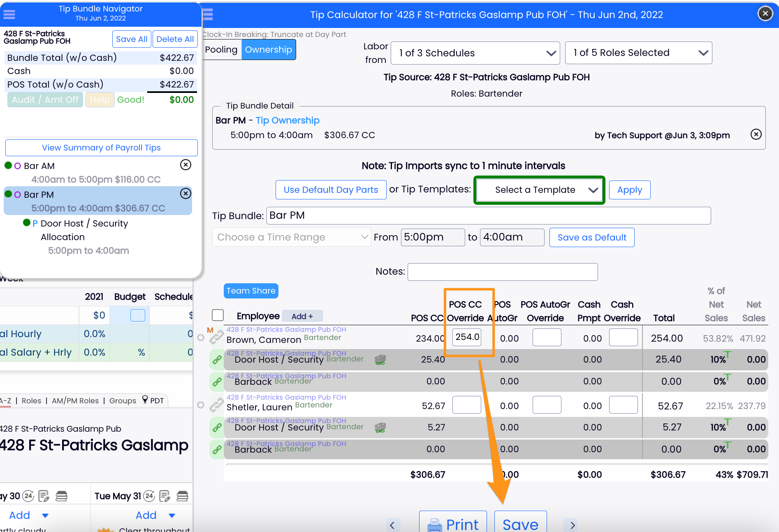The width and height of the screenshot is (779, 532).
Task: Click the link icon for Brown, Cameron
Action: pyautogui.click(x=216, y=338)
